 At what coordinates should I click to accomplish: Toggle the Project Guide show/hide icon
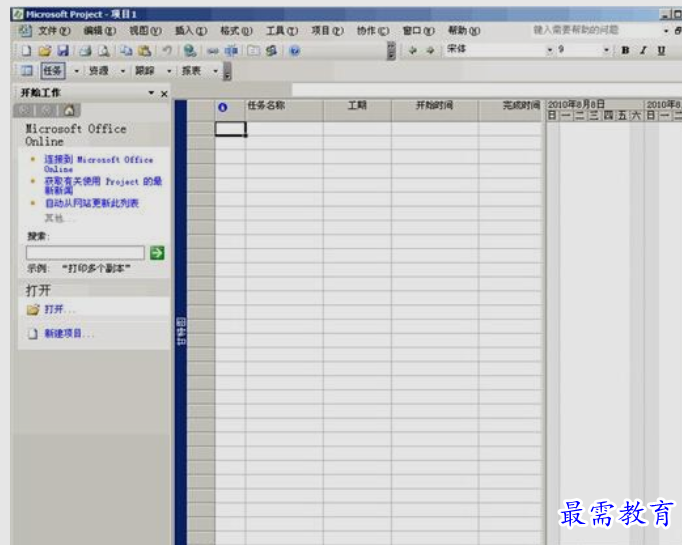[27, 70]
